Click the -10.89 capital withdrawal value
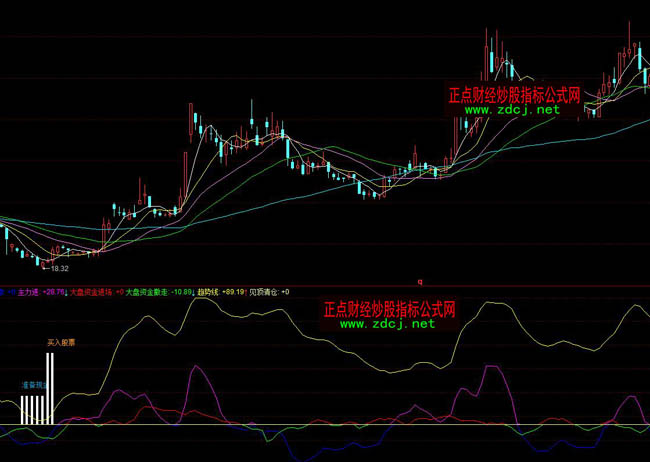The width and height of the screenshot is (650, 462). [181, 292]
